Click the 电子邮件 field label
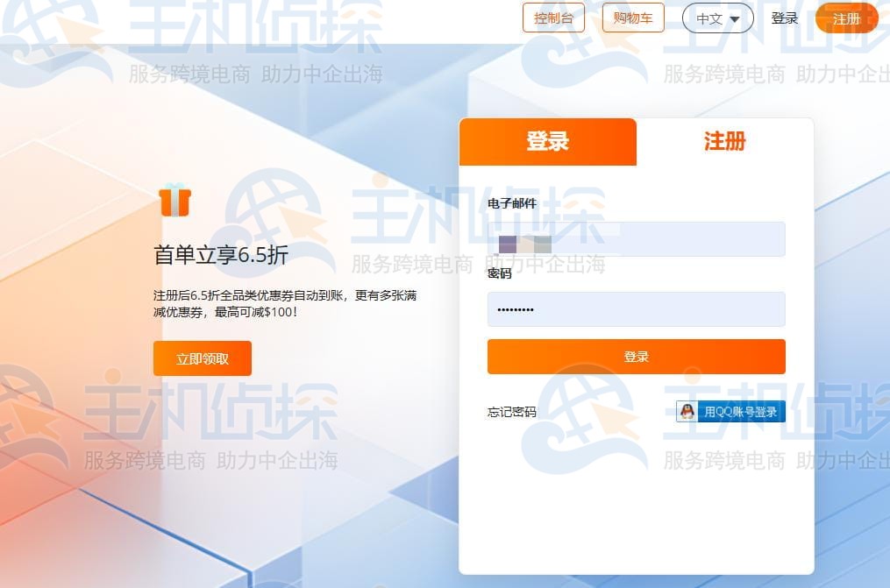The height and width of the screenshot is (588, 890). pos(512,203)
